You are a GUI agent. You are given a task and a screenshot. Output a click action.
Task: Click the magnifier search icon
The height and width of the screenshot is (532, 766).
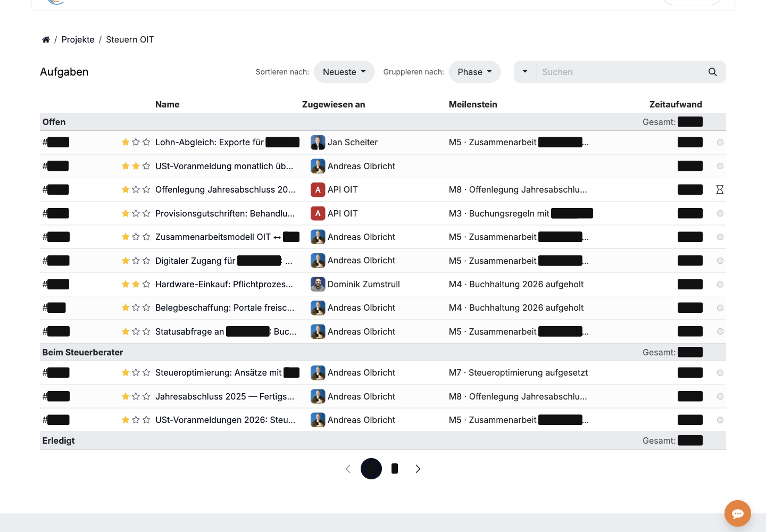(x=713, y=72)
